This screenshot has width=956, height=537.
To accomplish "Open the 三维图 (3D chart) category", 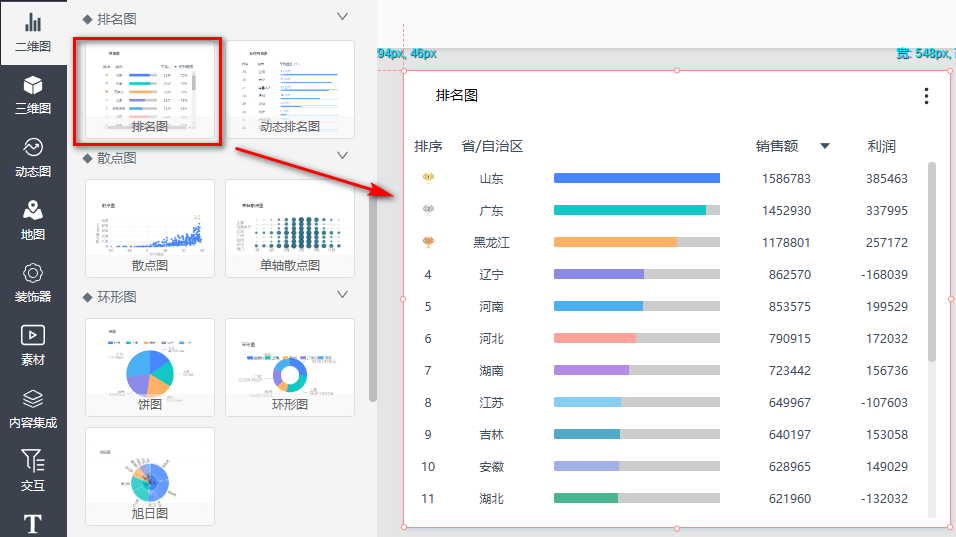I will [33, 95].
